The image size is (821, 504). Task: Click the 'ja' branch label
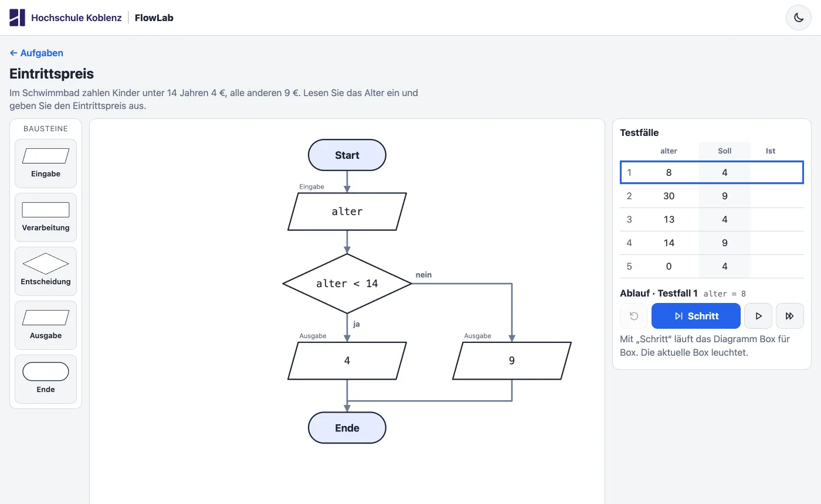pyautogui.click(x=357, y=323)
